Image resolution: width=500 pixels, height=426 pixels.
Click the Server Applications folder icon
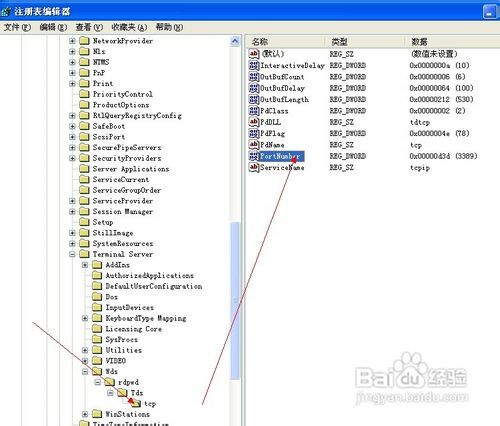coord(84,169)
